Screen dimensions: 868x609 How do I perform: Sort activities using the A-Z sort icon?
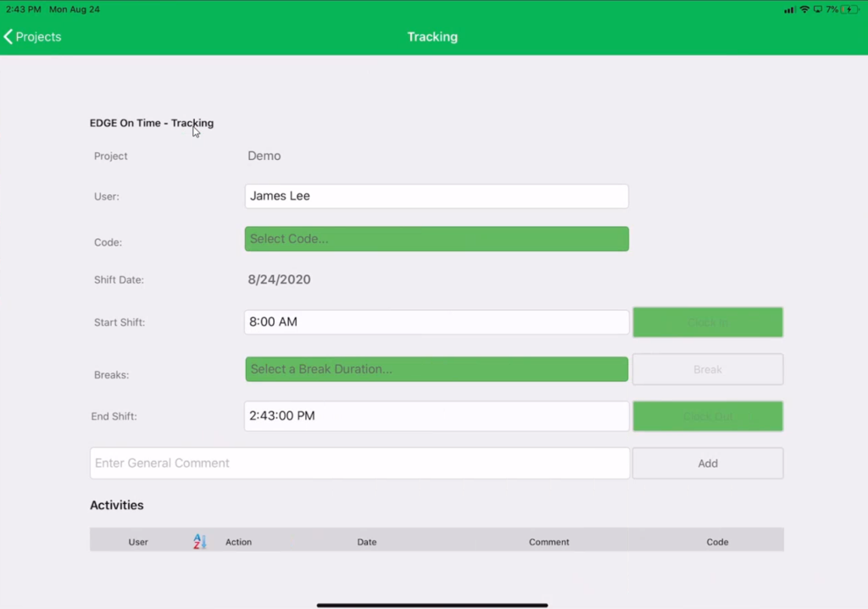pos(198,541)
